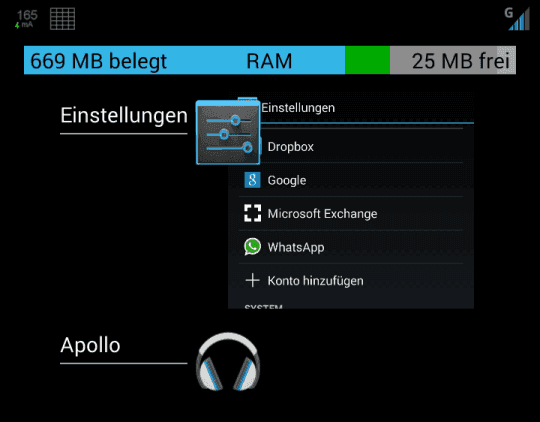Click the Microsoft Exchange bracket icon
The width and height of the screenshot is (540, 422).
pos(252,213)
